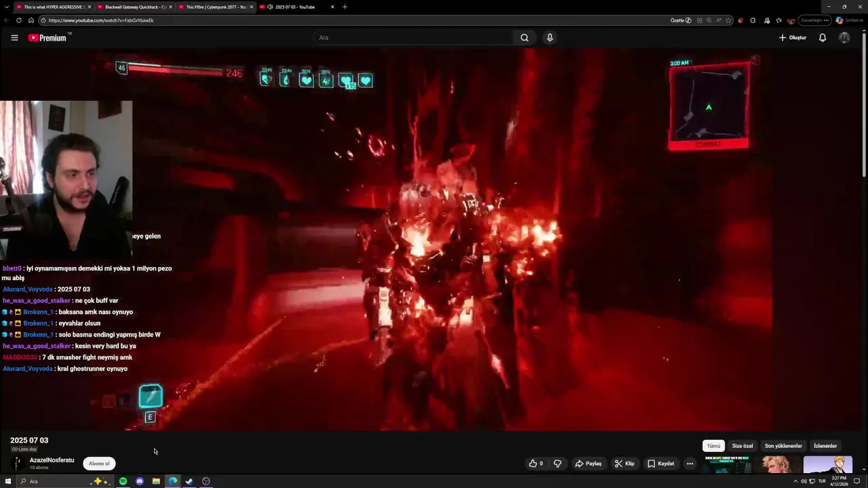Open the Windows Start menu

pos(8,481)
